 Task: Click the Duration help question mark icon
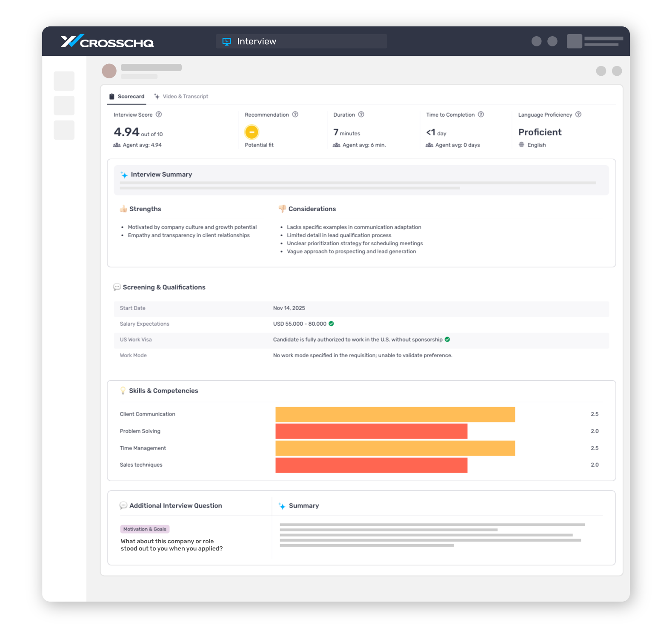(x=361, y=115)
